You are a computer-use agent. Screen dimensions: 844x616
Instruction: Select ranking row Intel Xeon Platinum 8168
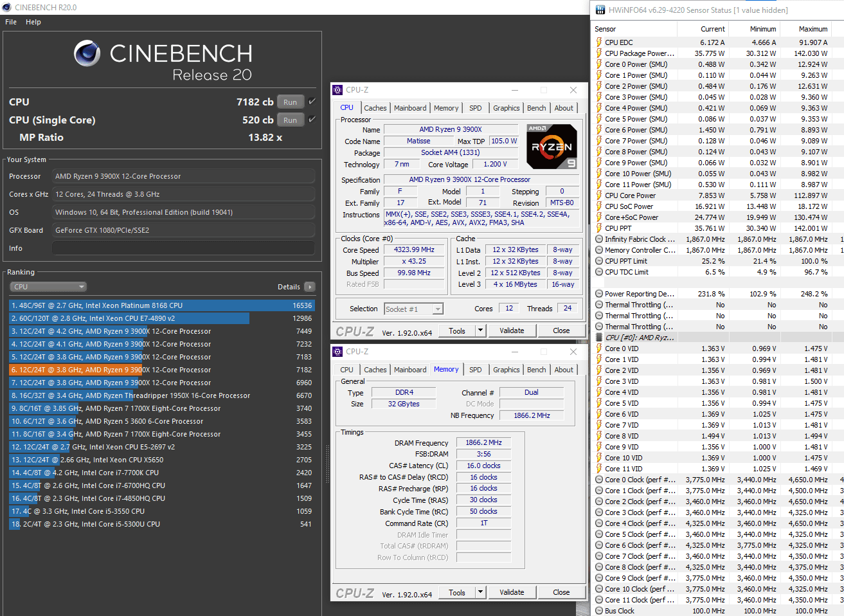point(162,305)
